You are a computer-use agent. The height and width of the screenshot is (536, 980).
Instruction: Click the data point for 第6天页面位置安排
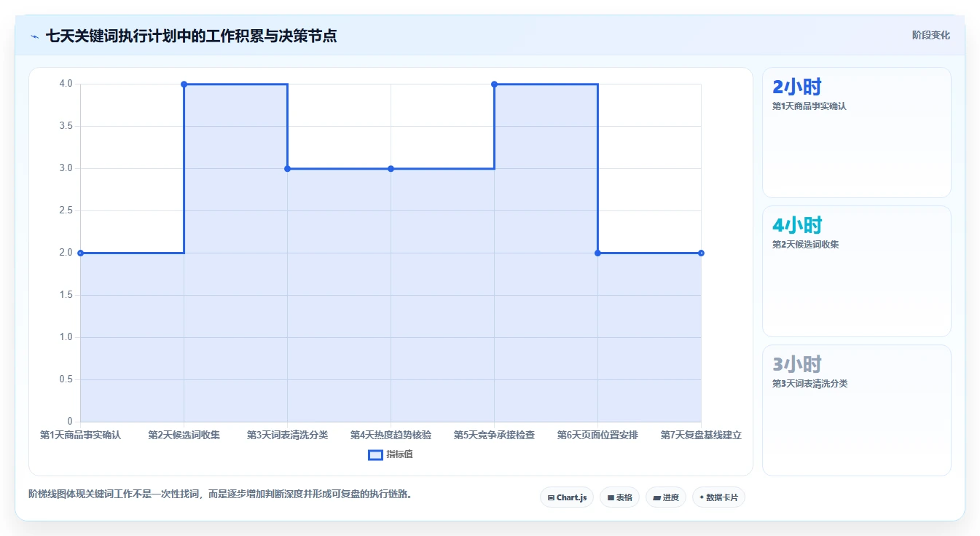(x=597, y=253)
